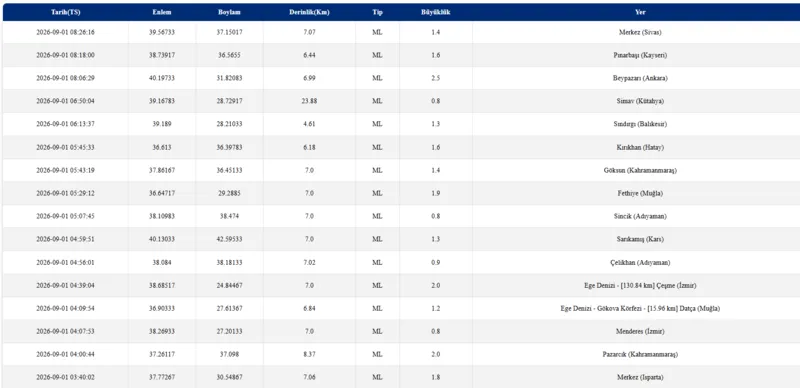The width and height of the screenshot is (800, 388).
Task: Click depth value 6.99
Action: pos(309,78)
